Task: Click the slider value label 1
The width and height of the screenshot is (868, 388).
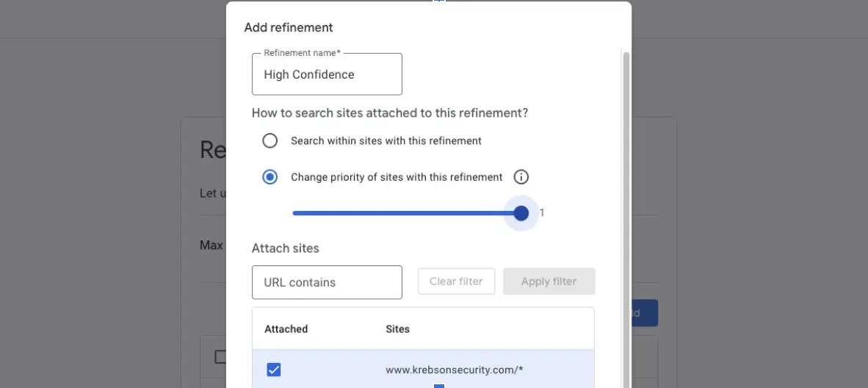Action: [542, 213]
